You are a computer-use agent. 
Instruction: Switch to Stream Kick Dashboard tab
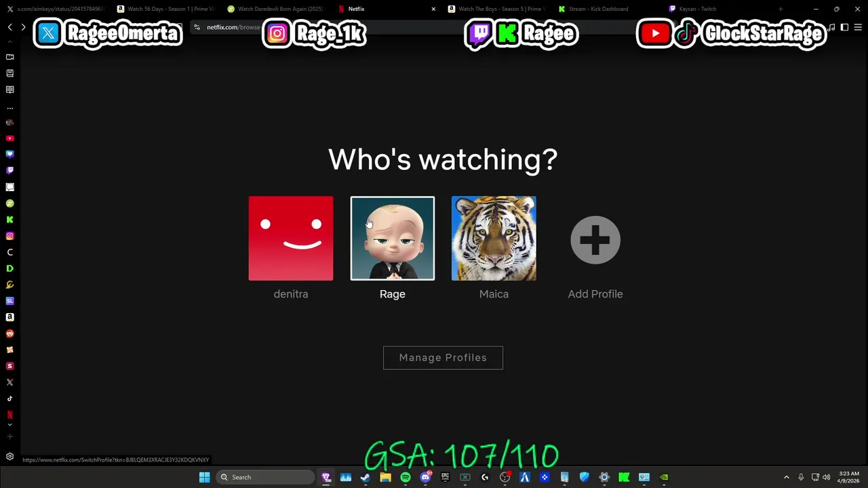[x=608, y=9]
